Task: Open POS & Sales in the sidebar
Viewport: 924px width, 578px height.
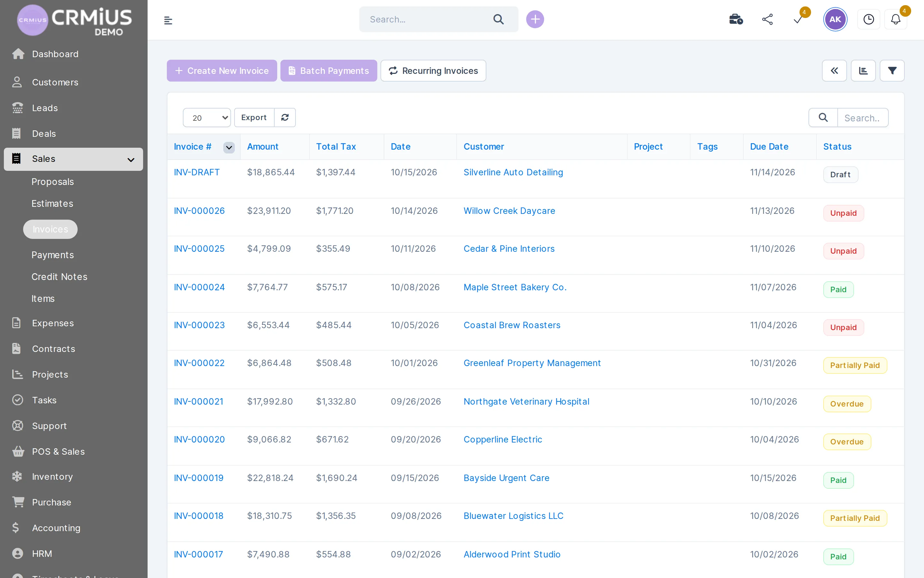Action: point(58,451)
